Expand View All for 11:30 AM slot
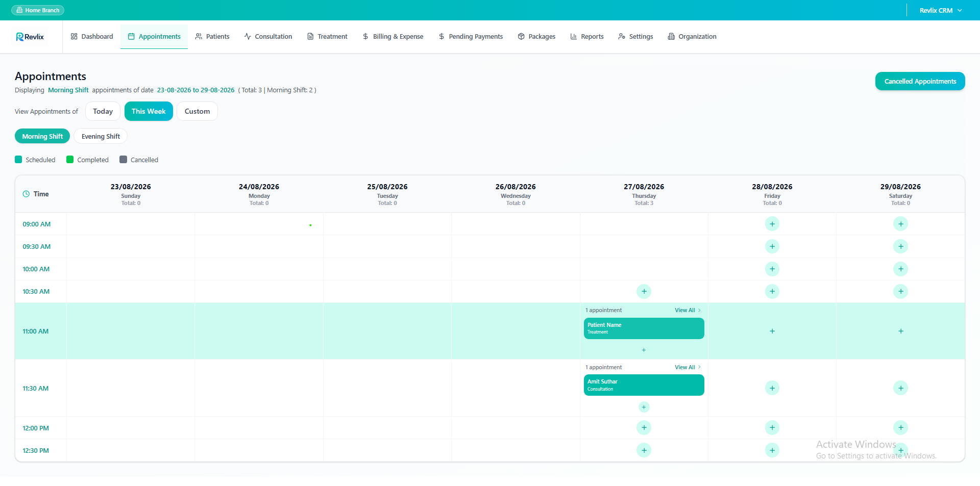980x486 pixels. (688, 367)
